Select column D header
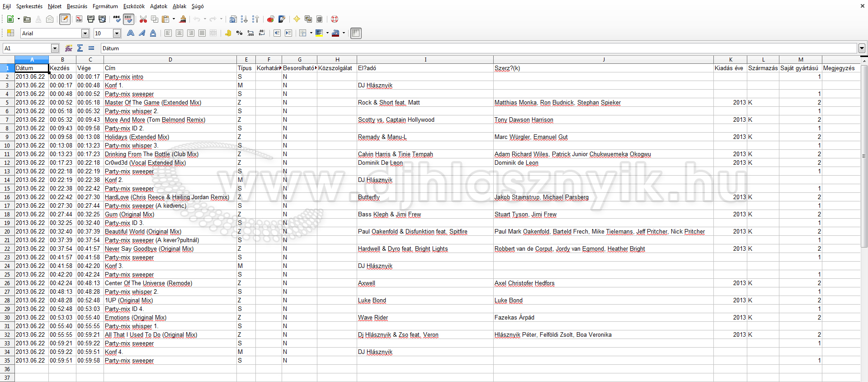The height and width of the screenshot is (382, 868). pyautogui.click(x=170, y=59)
